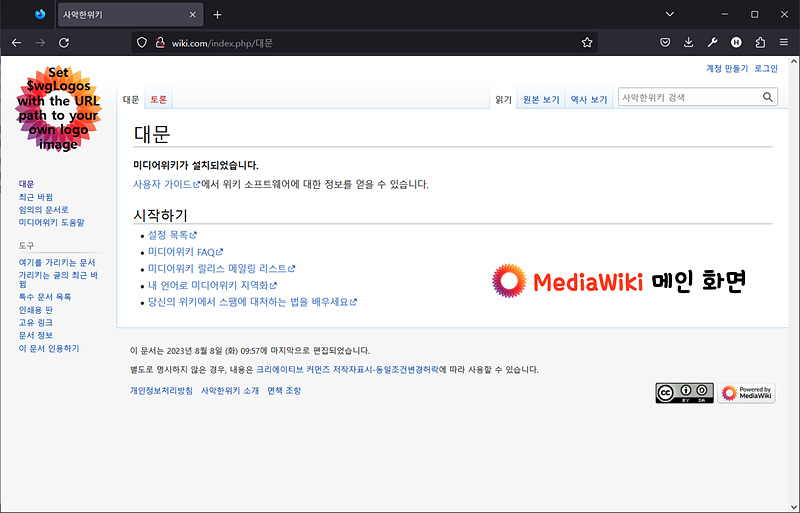Viewport: 800px width, 513px height.
Task: Open sidebar link 대문
Action: click(x=27, y=184)
